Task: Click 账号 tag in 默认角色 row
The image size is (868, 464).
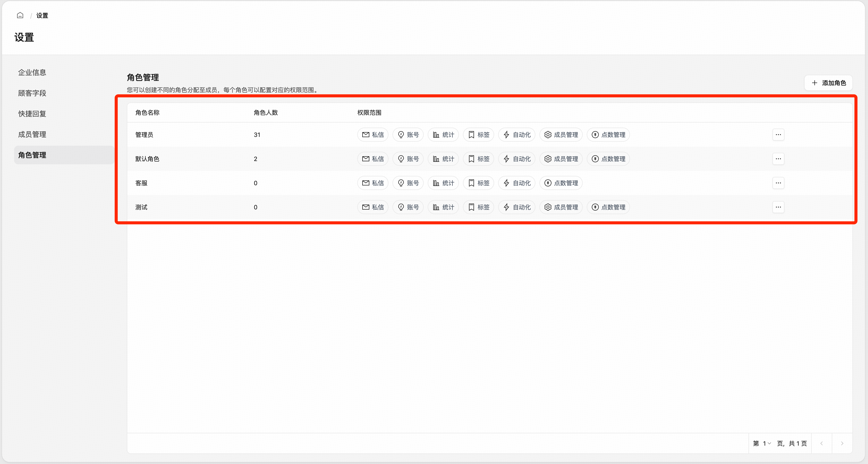Action: coord(408,159)
